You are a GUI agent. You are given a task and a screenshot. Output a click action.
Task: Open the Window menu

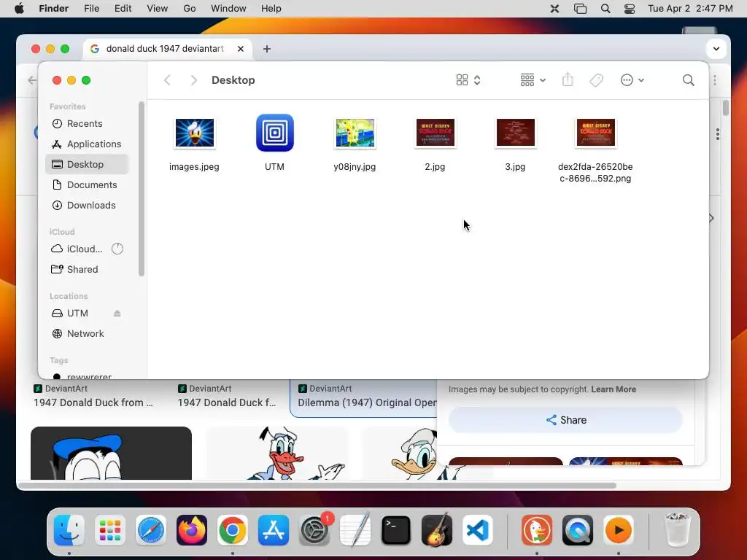click(x=228, y=9)
